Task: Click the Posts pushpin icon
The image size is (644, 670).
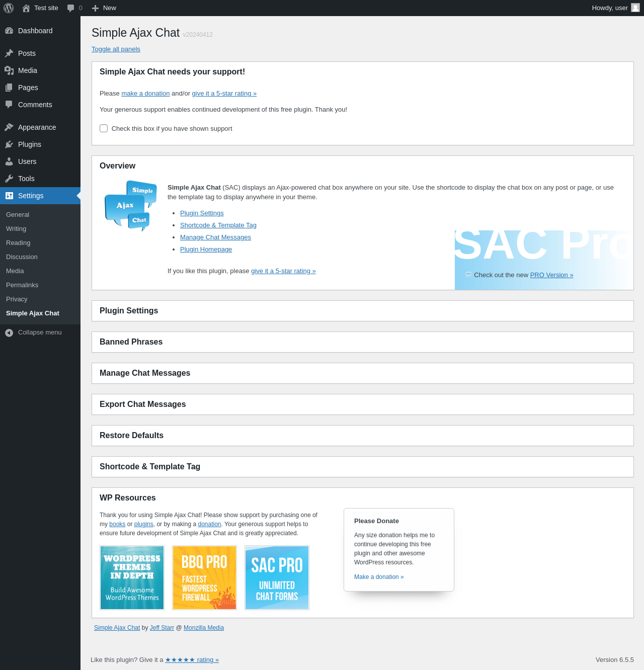Action: (9, 53)
